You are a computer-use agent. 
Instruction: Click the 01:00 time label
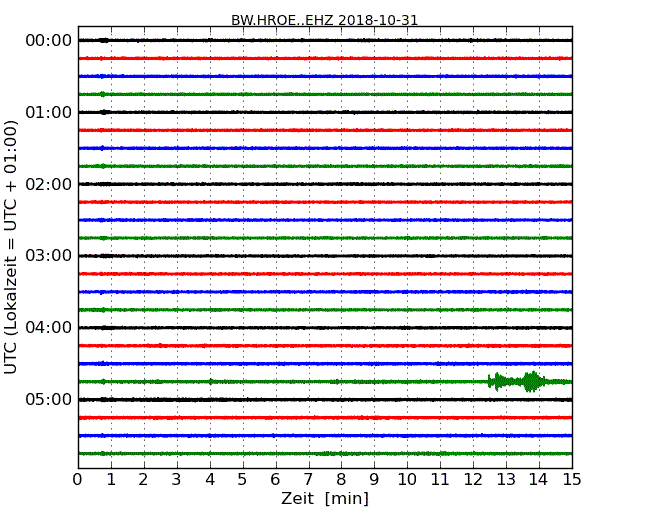(x=49, y=112)
